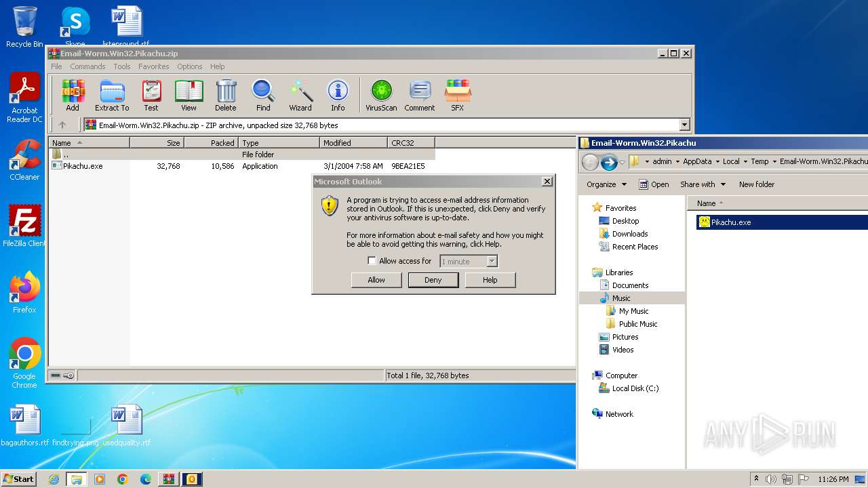Open the Tools menu in WinRAR

pos(122,66)
